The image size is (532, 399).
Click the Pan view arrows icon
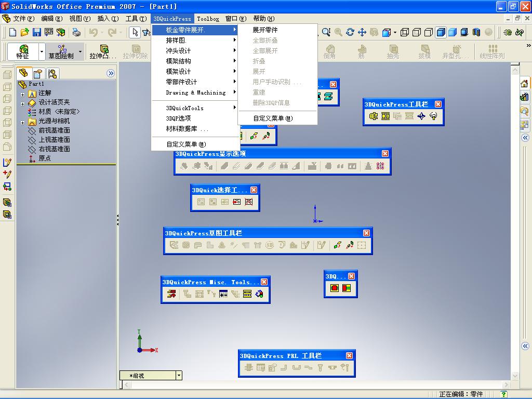pyautogui.click(x=362, y=32)
